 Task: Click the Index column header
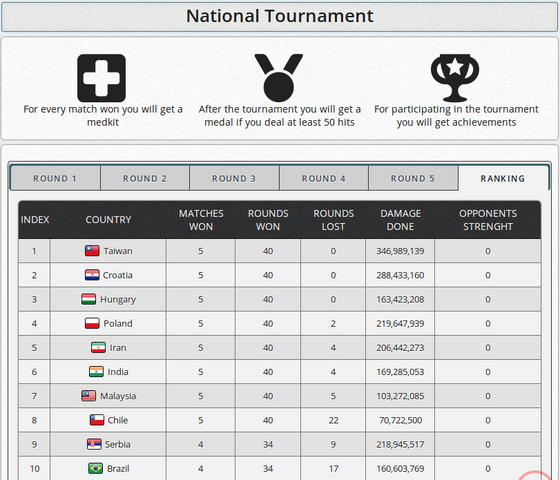tap(35, 220)
